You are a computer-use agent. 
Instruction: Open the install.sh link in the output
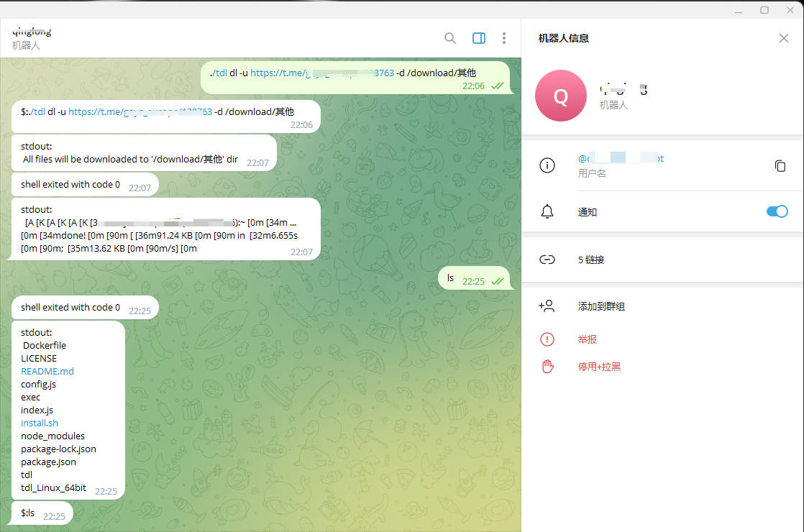pyautogui.click(x=39, y=423)
